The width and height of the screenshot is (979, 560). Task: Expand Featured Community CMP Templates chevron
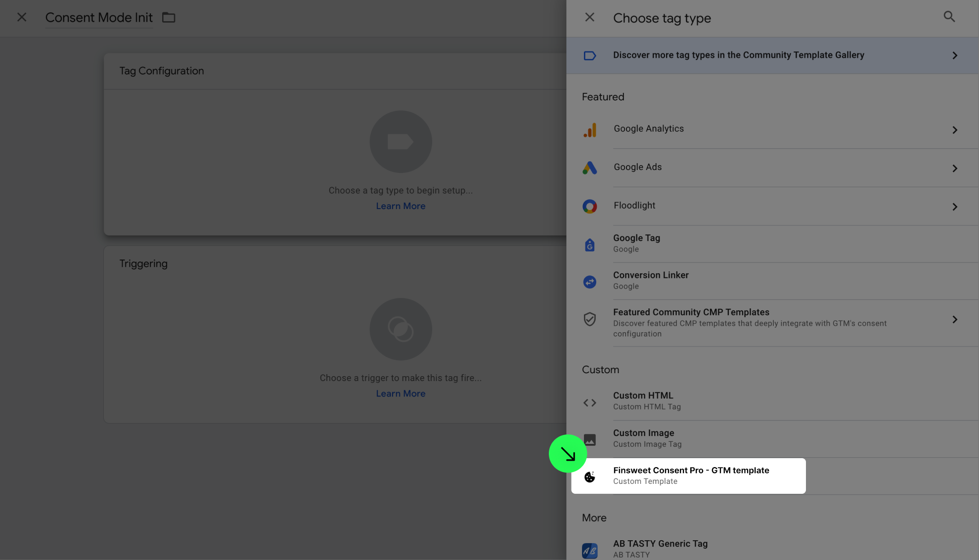coord(955,320)
